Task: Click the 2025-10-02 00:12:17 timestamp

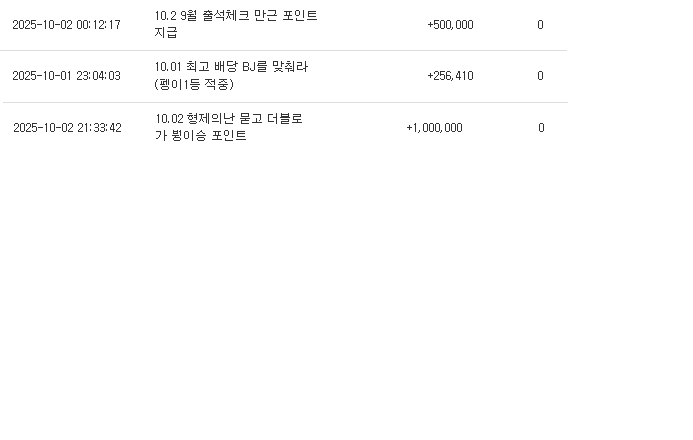Action: pos(66,25)
